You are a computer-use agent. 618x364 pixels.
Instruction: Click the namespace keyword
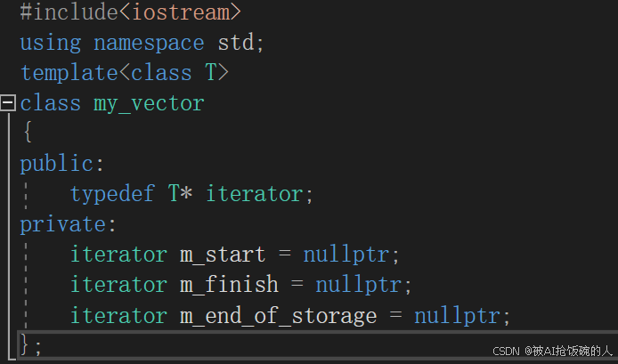149,43
